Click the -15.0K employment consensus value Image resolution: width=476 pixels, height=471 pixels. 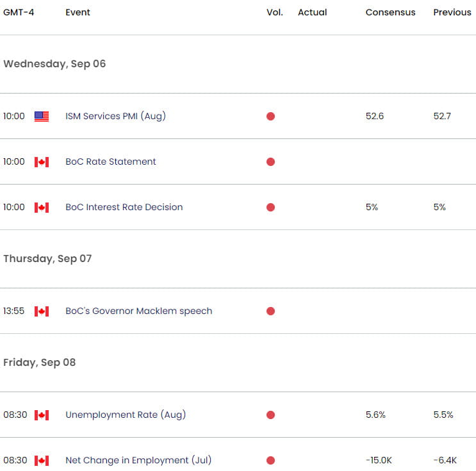pyautogui.click(x=379, y=460)
